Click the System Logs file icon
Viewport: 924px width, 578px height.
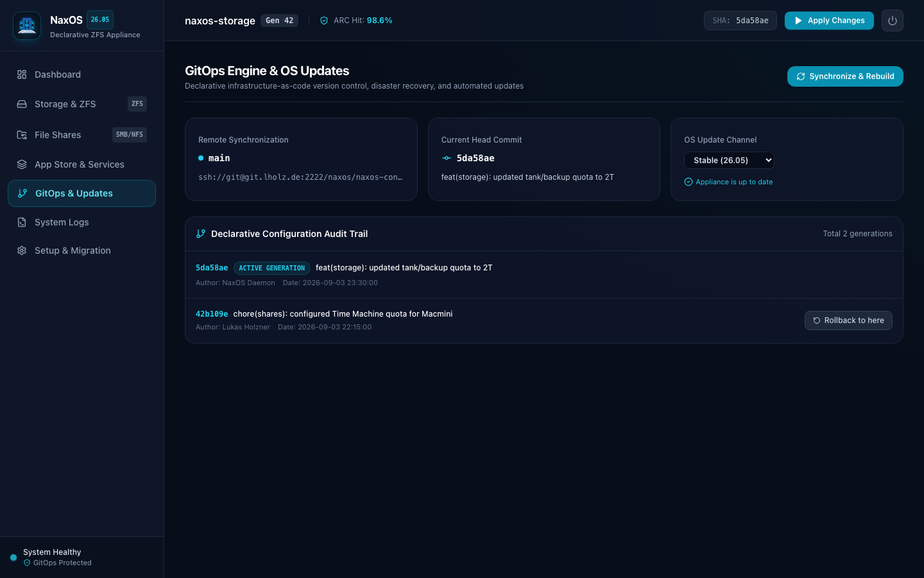[22, 222]
